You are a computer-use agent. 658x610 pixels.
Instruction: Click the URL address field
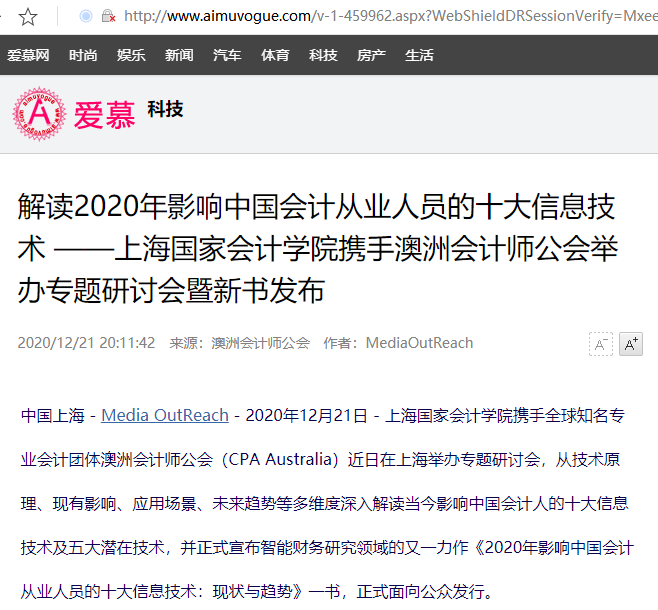390,16
